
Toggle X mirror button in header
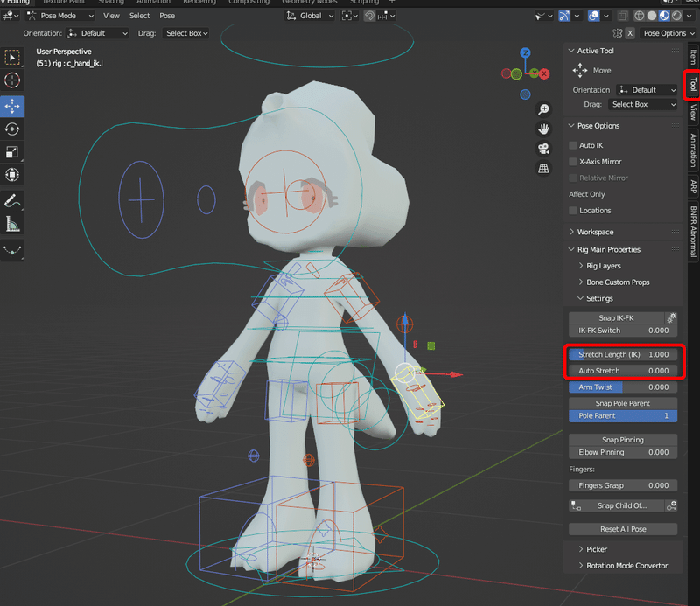pos(630,33)
